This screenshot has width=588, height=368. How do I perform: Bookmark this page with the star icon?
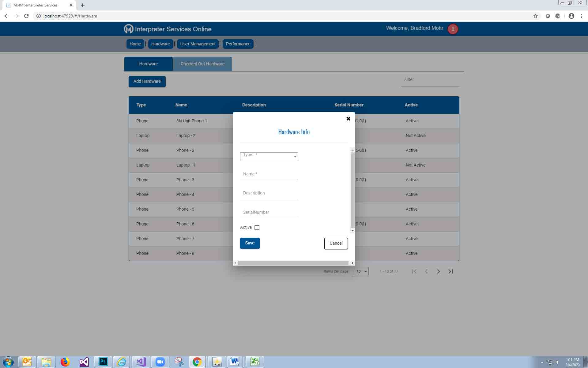click(535, 16)
